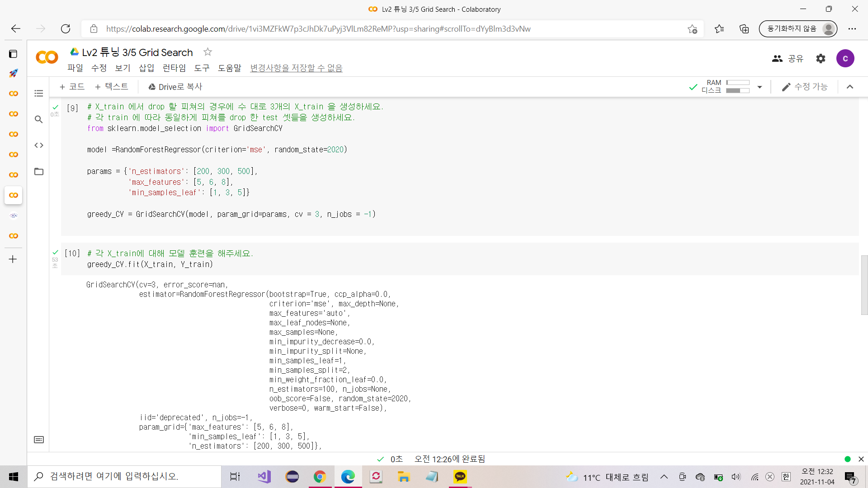Expand the RAM and disk resource dropdown
Viewport: 868px width, 488px height.
click(x=759, y=87)
